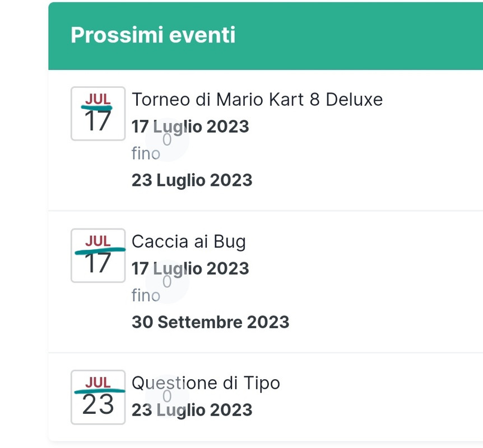Click the red JUL text in the first calendar badge
483x448 pixels.
coord(98,99)
